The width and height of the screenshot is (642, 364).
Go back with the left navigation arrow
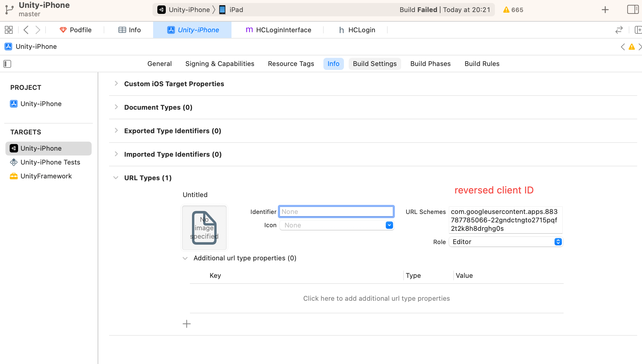click(26, 30)
